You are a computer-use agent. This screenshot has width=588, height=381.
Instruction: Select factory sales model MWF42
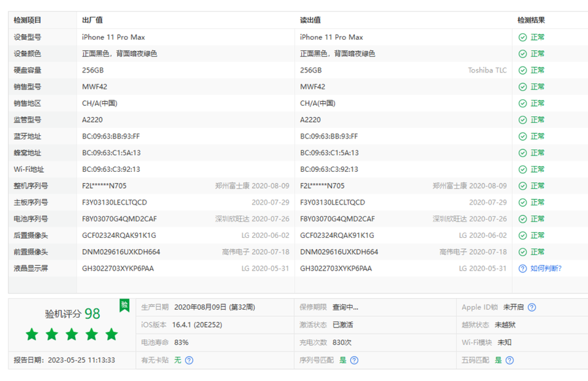[95, 87]
